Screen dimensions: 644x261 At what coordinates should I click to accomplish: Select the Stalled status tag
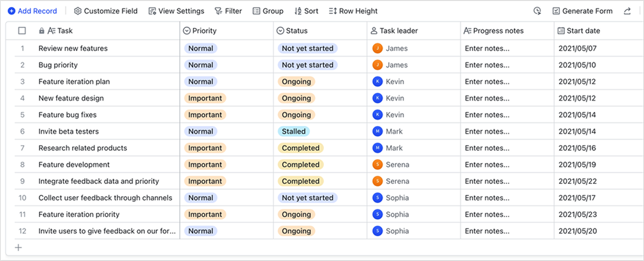(x=293, y=131)
